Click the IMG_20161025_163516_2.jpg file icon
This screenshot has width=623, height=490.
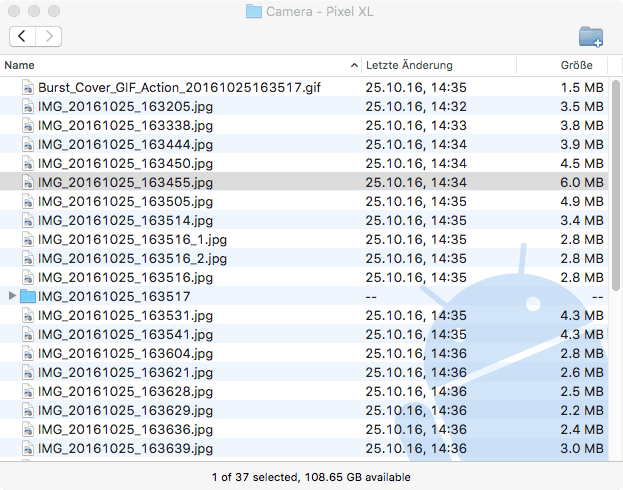pyautogui.click(x=28, y=259)
